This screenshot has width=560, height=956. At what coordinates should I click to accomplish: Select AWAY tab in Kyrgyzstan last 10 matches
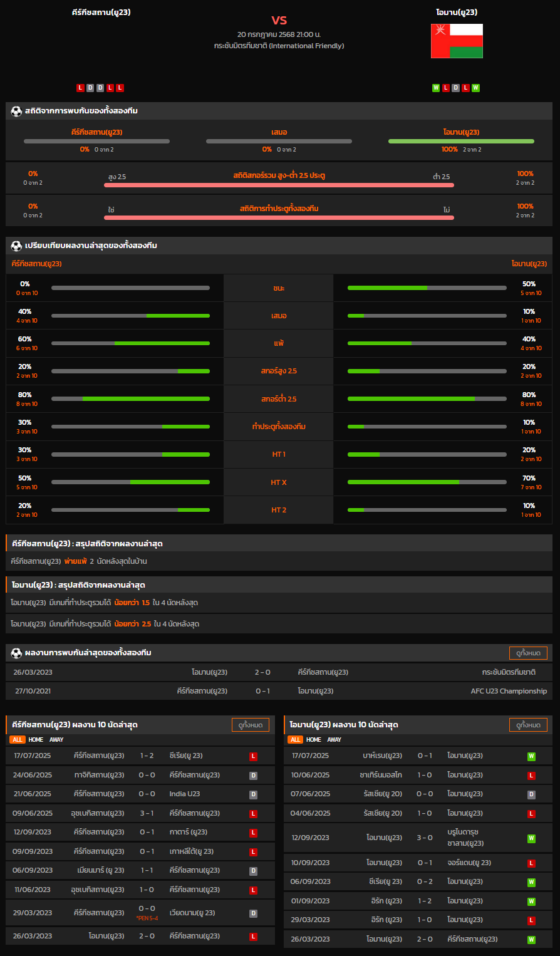coord(56,740)
